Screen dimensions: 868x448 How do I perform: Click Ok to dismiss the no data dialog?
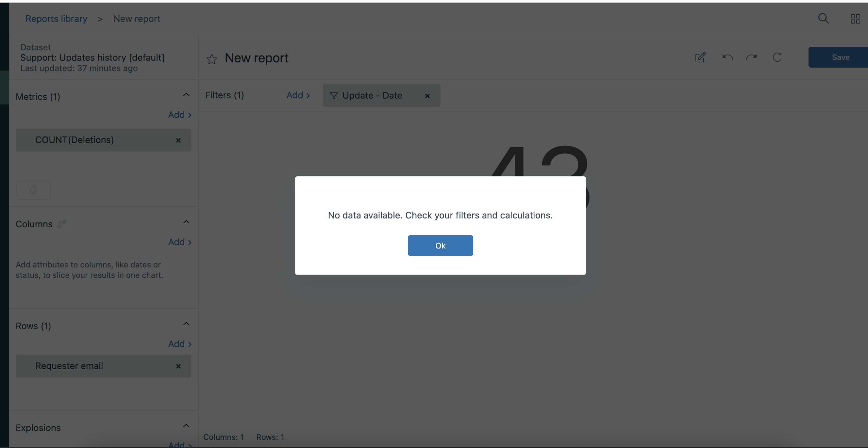(440, 245)
